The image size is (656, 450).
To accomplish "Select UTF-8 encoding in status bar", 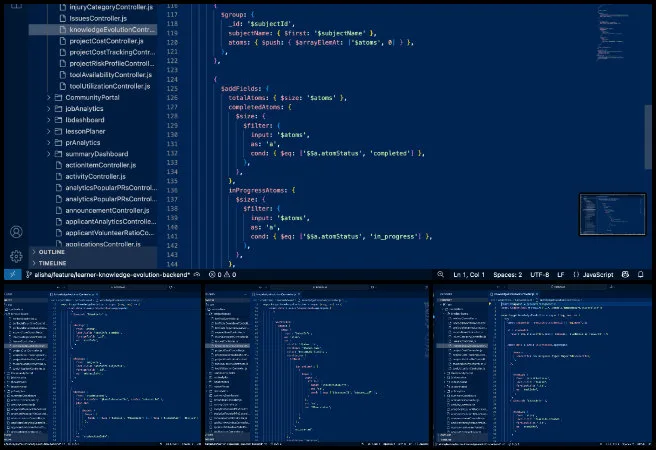I will click(x=539, y=274).
